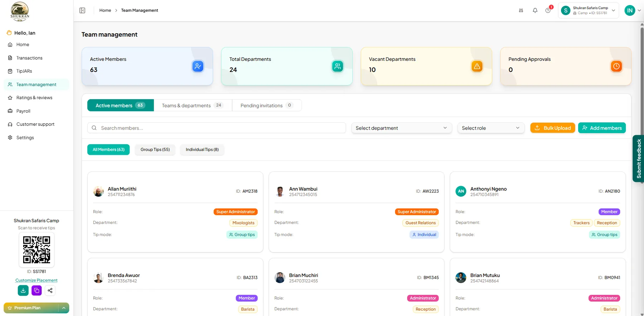Open the Select role dropdown

coord(491,128)
